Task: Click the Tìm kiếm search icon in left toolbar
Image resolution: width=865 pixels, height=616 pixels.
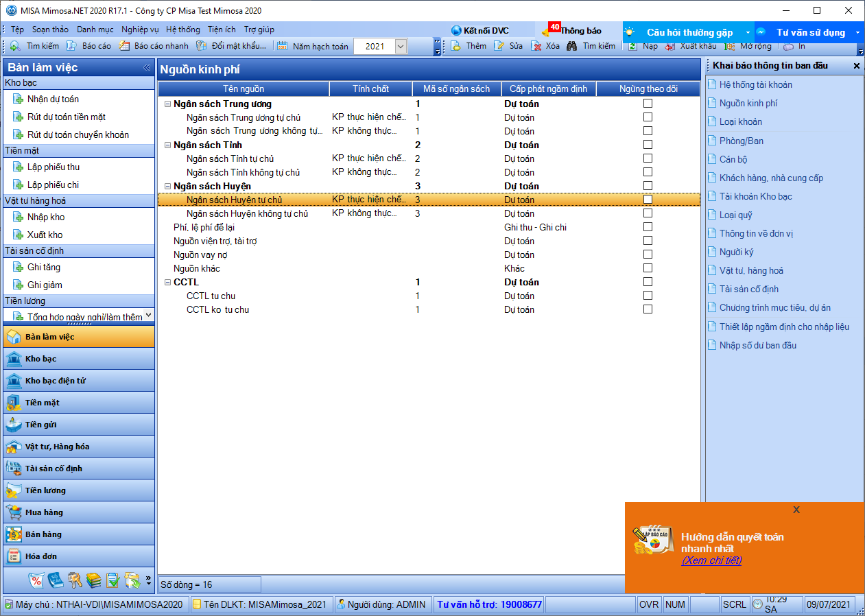Action: (x=15, y=47)
